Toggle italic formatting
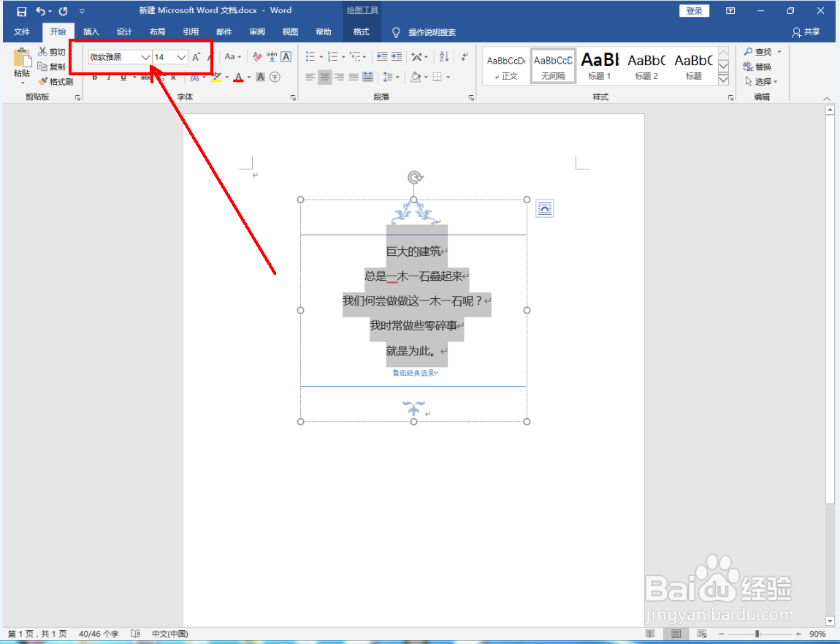The width and height of the screenshot is (840, 644). [x=108, y=77]
